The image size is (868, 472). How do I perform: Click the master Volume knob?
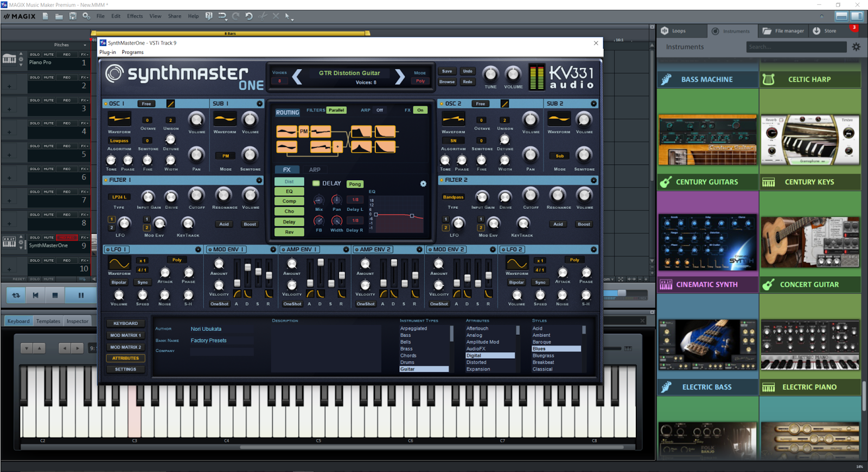pos(513,74)
